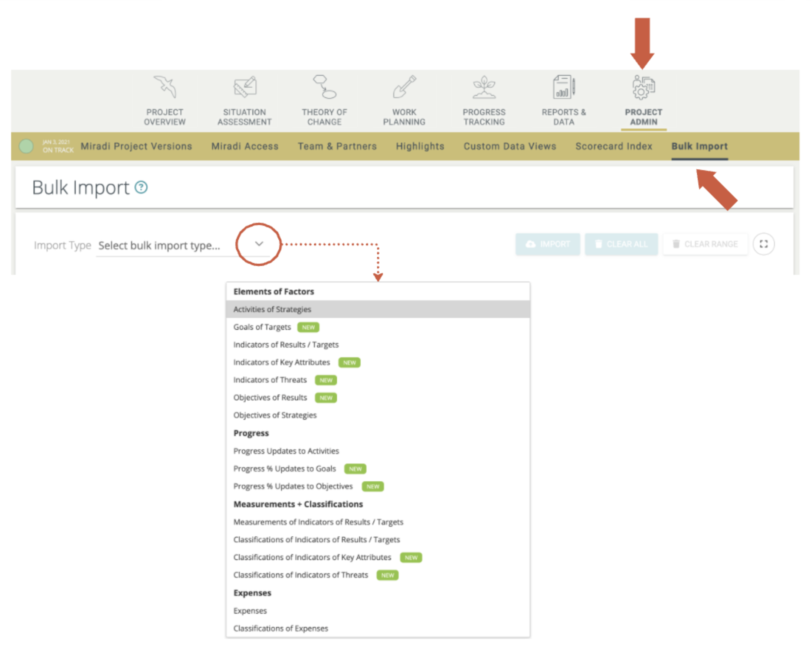
Task: Select Activities of Strategies option
Action: (272, 309)
